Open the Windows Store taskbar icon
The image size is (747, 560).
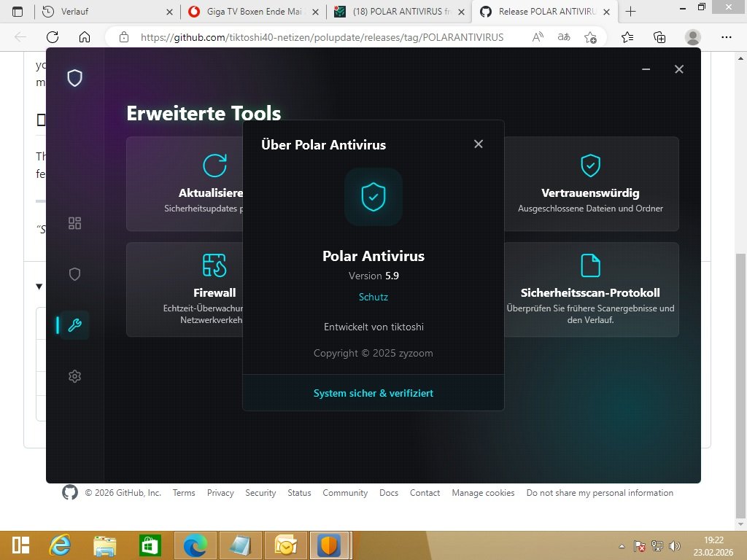(150, 545)
